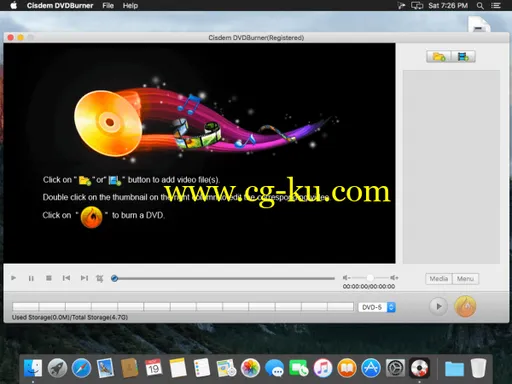Switch to the Menu tab
512x384 pixels.
pyautogui.click(x=465, y=279)
